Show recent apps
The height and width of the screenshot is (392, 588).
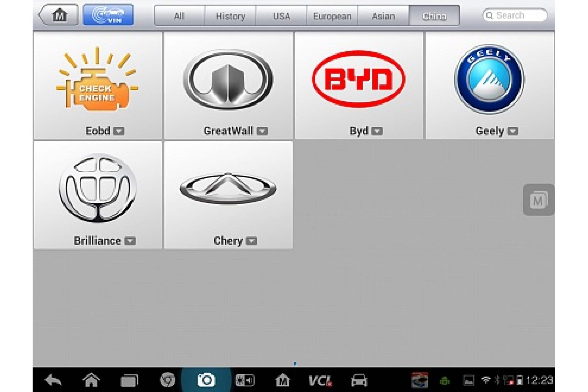click(129, 380)
